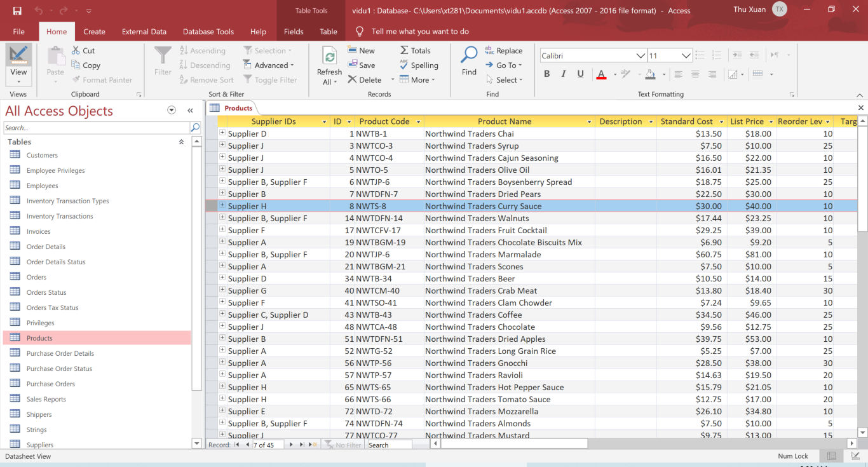
Task: Open Product Name column filter arrow
Action: pos(589,122)
